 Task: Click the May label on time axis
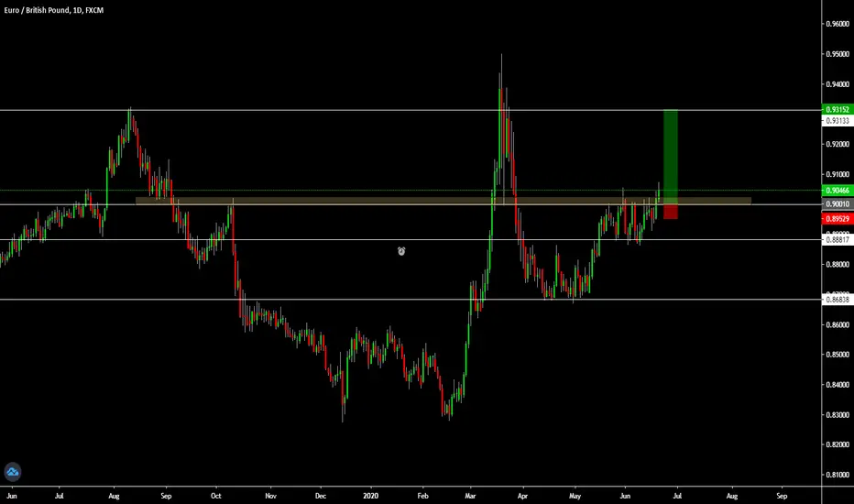point(575,496)
